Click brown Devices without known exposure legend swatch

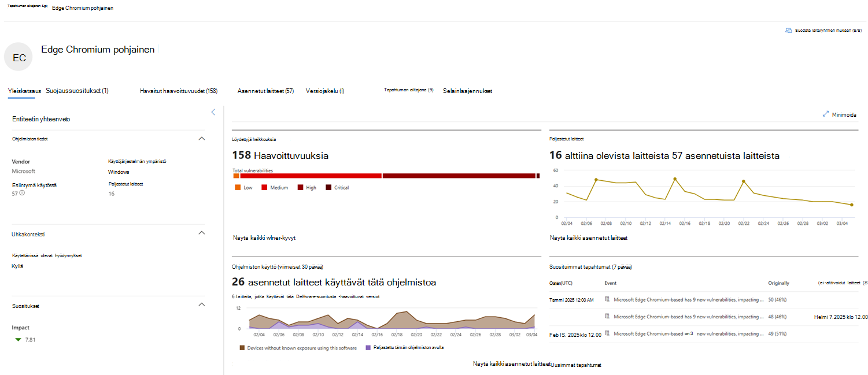241,348
